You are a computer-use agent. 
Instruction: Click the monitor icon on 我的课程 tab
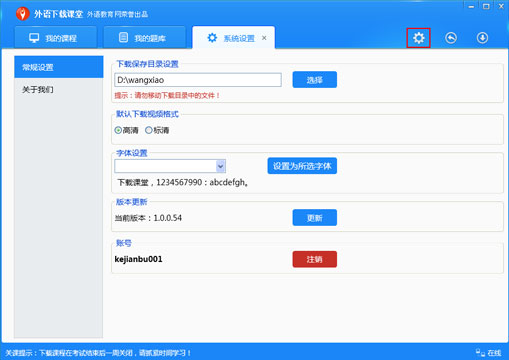[34, 38]
